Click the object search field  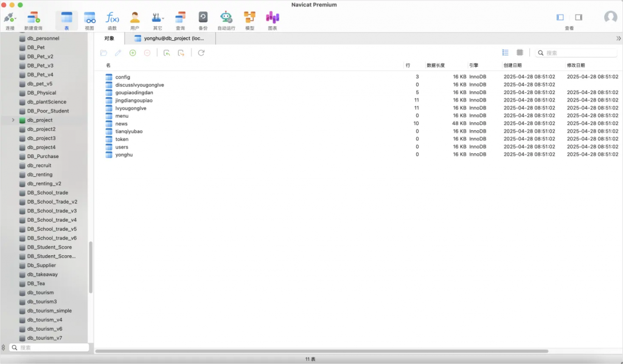tap(579, 53)
